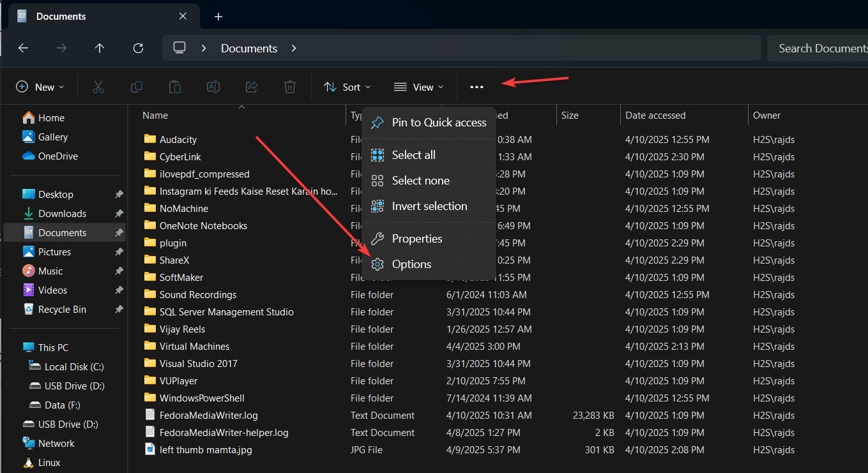Go up one folder with Up arrow
This screenshot has height=473, width=868.
100,49
